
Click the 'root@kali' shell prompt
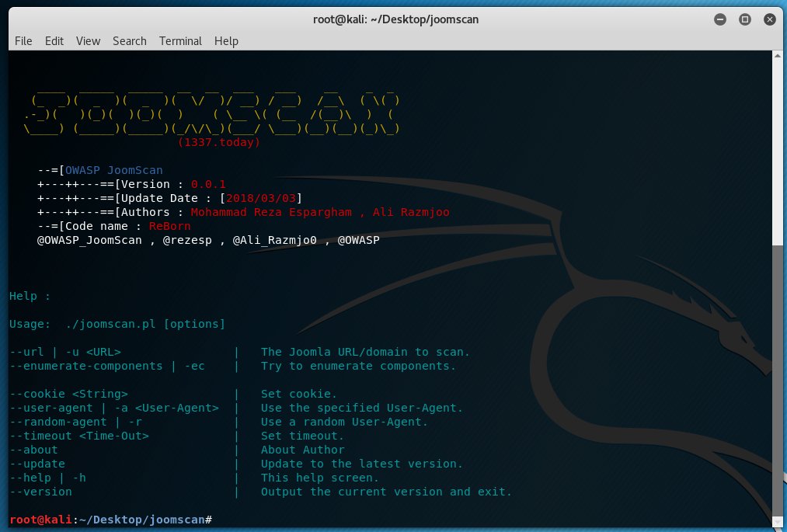(40, 520)
